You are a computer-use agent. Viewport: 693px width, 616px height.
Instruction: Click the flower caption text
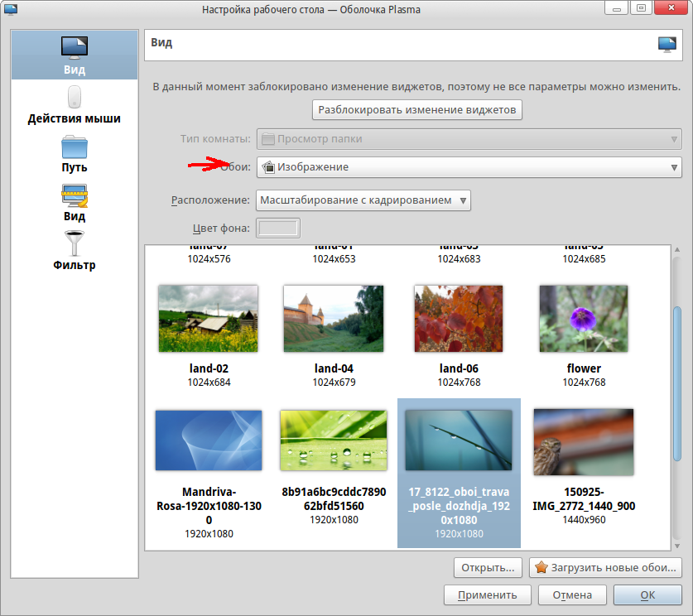coord(584,368)
